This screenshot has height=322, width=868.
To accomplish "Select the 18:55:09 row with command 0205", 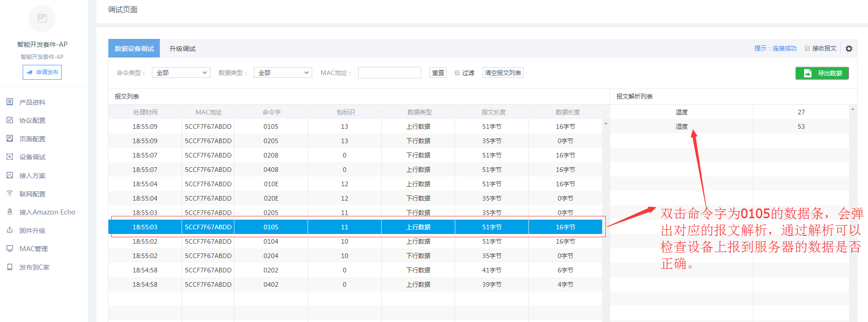I will (x=355, y=141).
